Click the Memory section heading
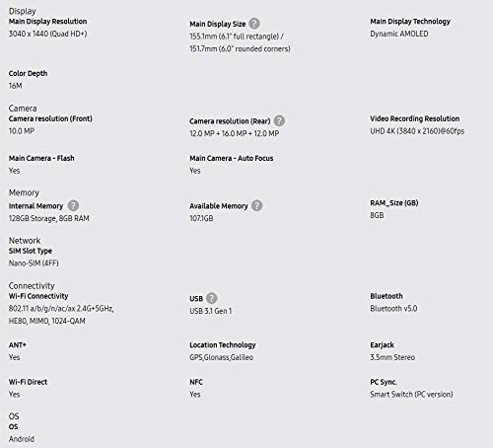Screen dimensions: 493x448 (x=24, y=192)
